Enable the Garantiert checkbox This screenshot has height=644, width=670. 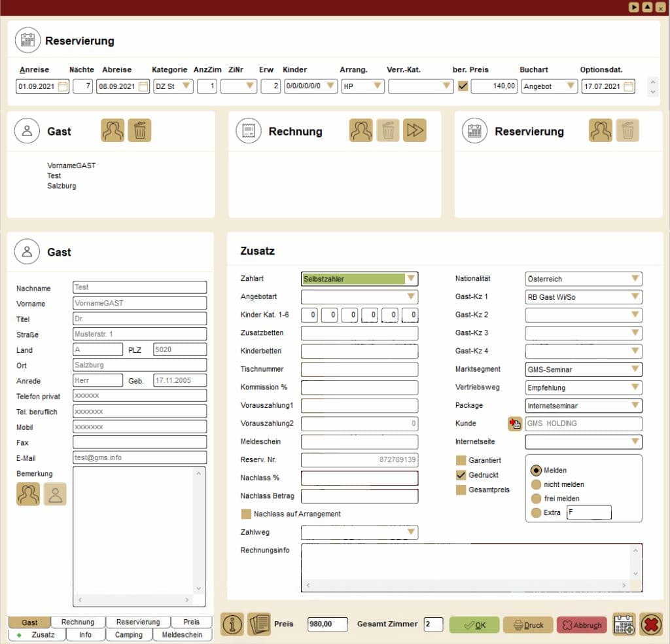coord(461,461)
